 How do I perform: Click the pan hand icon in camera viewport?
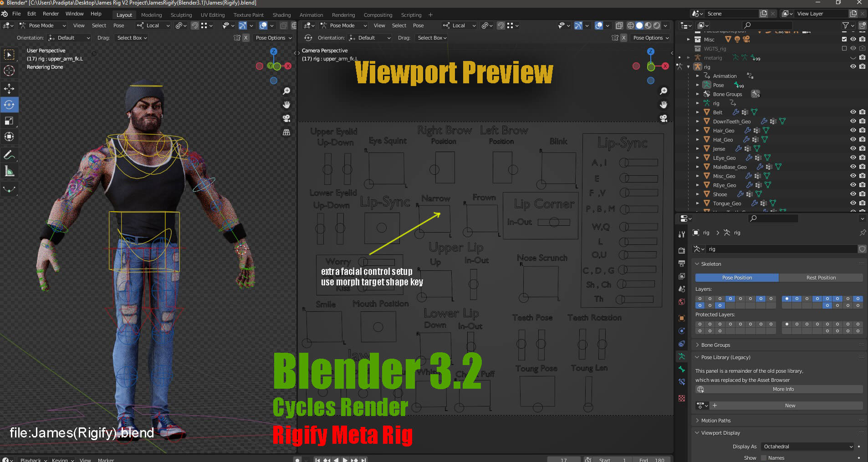[664, 105]
